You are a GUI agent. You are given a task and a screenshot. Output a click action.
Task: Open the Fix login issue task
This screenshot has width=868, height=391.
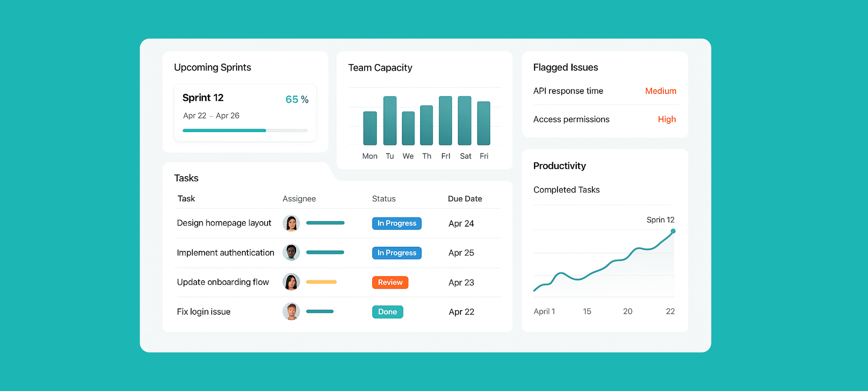point(203,311)
